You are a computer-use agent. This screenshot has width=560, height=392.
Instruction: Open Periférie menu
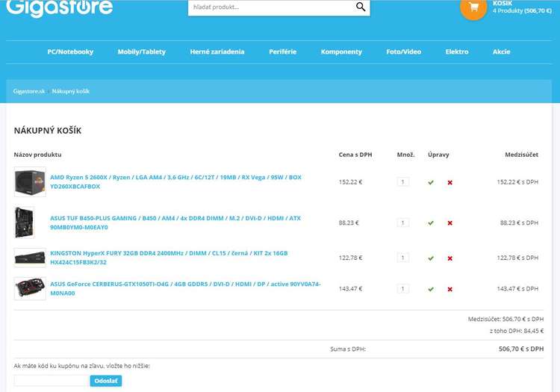click(282, 52)
